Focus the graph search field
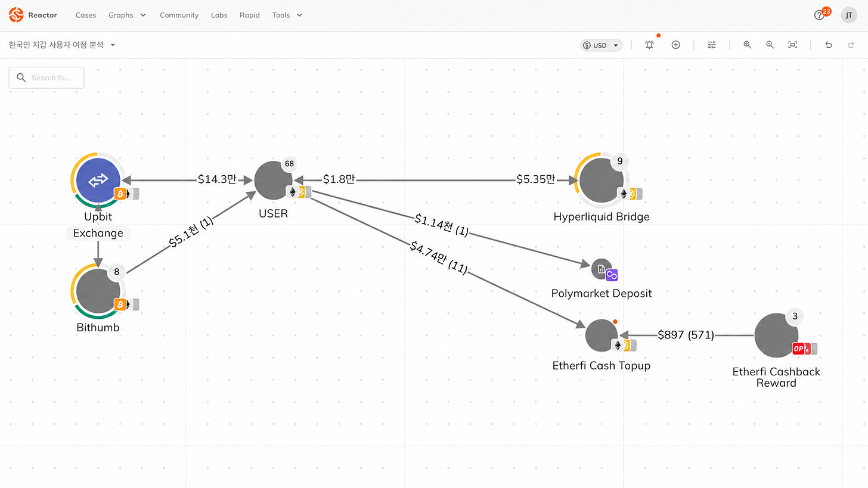 tap(46, 77)
